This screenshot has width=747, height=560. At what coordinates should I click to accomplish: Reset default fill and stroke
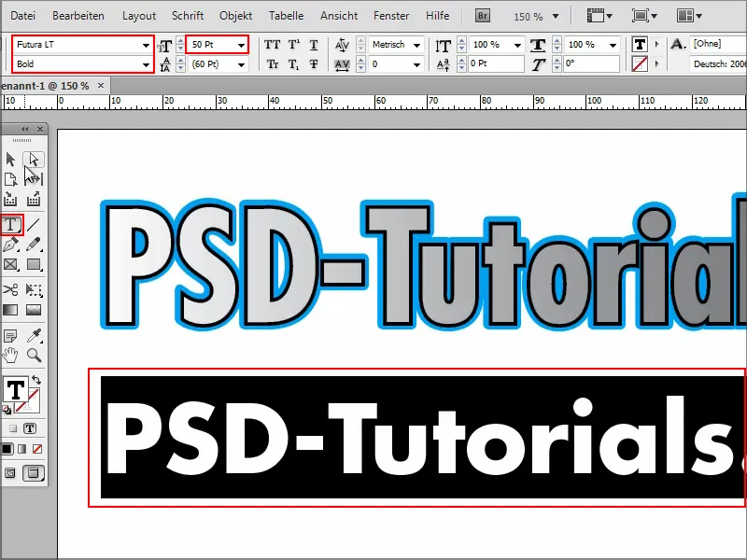7,409
